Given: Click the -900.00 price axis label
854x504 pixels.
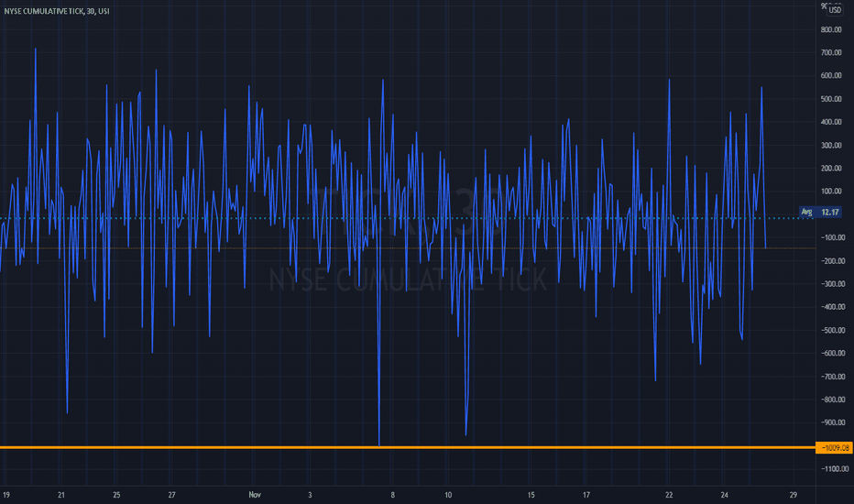Looking at the screenshot, I should tap(833, 422).
